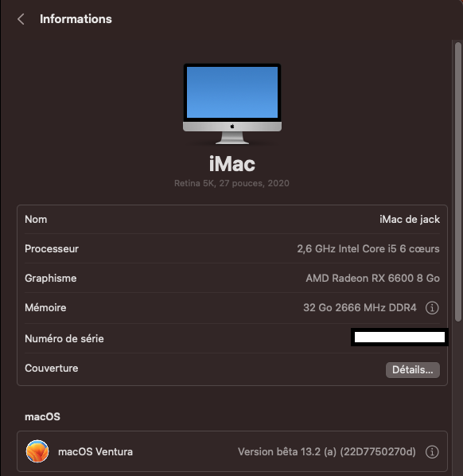Click the 'macOS' section heading

42,417
